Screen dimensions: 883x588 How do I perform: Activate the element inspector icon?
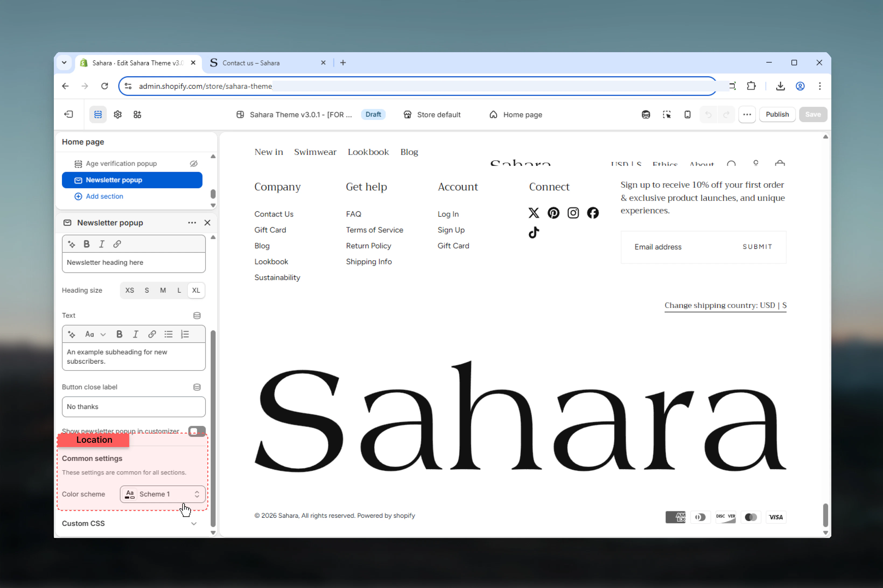click(667, 114)
